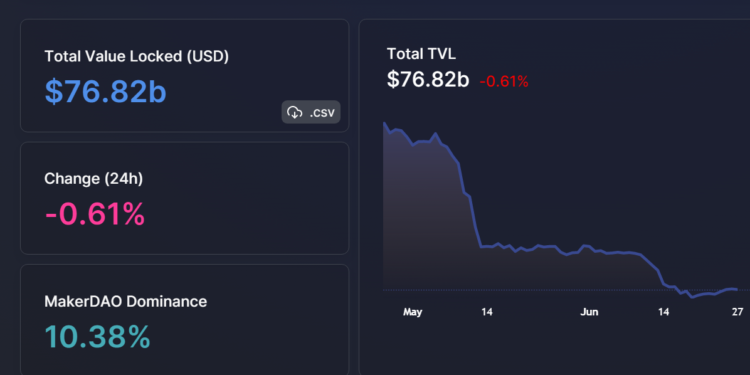This screenshot has height=375, width=750.
Task: Click the 27 date label on chart axis
Action: pos(738,312)
